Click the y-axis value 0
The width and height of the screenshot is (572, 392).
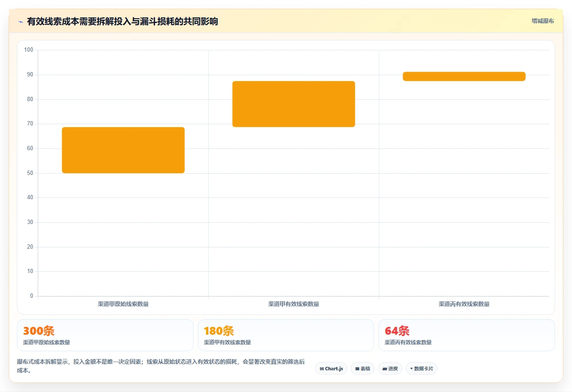[32, 296]
